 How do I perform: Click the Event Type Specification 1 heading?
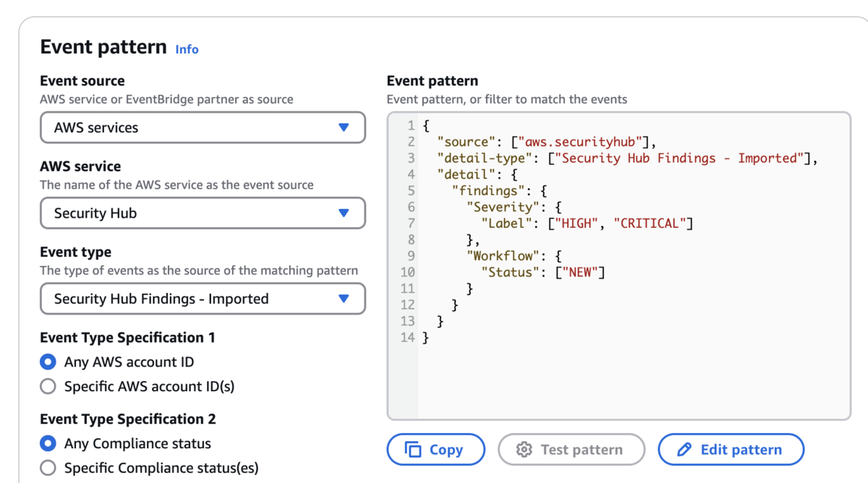click(127, 338)
